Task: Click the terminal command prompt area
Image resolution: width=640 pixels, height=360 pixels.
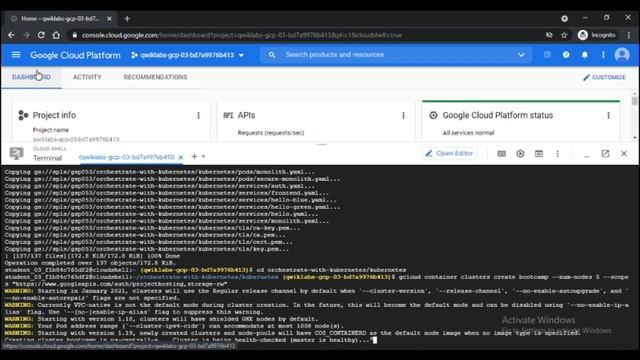Action: tap(320, 256)
